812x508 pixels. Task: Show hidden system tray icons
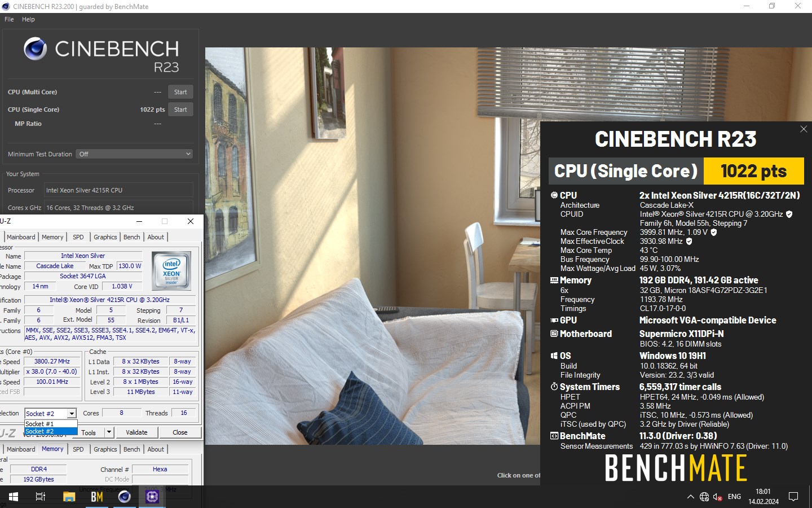690,497
